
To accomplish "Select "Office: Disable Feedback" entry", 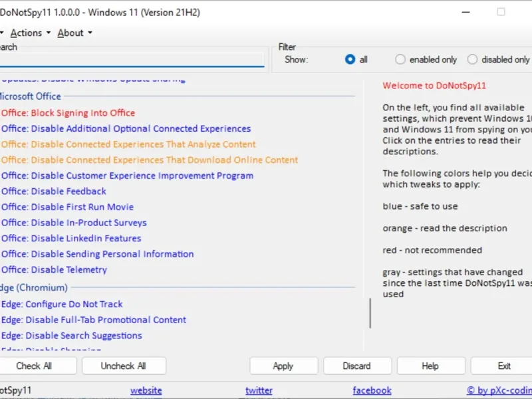I will point(54,192).
